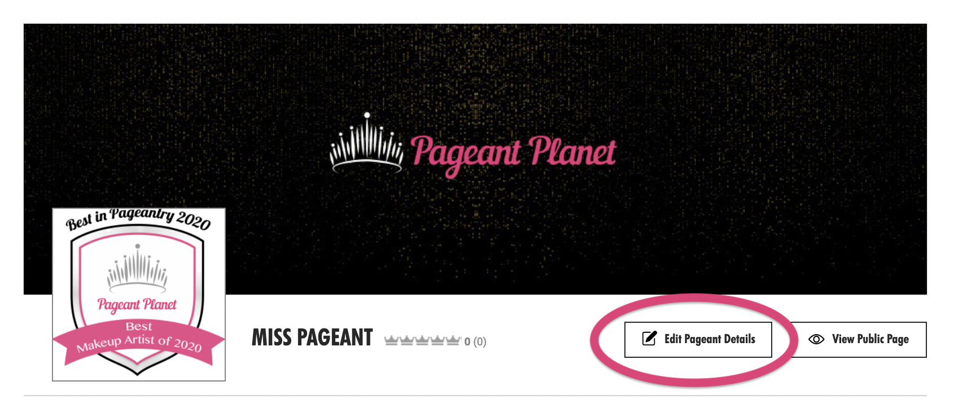Click the horizontal divider below profile header
The image size is (980, 412).
(475, 396)
